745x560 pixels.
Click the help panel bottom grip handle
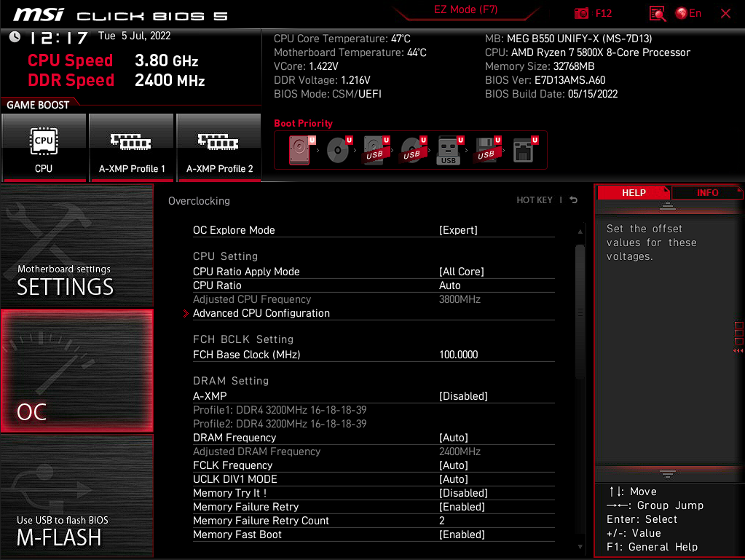667,473
